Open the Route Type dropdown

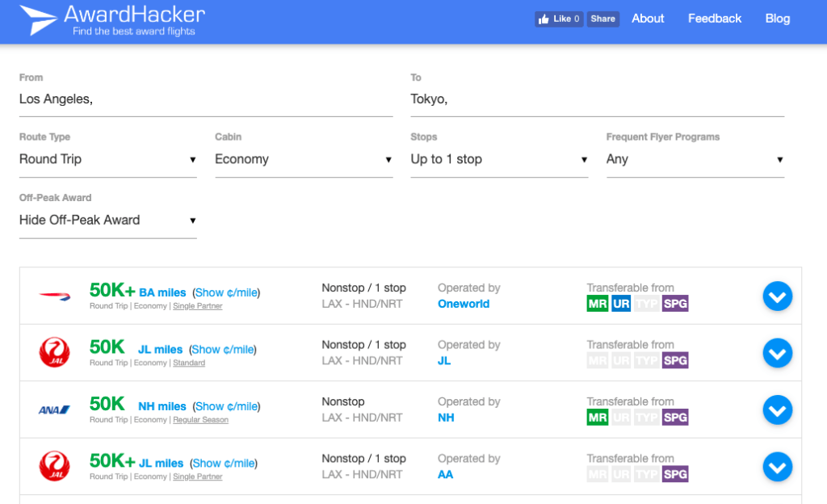point(107,159)
